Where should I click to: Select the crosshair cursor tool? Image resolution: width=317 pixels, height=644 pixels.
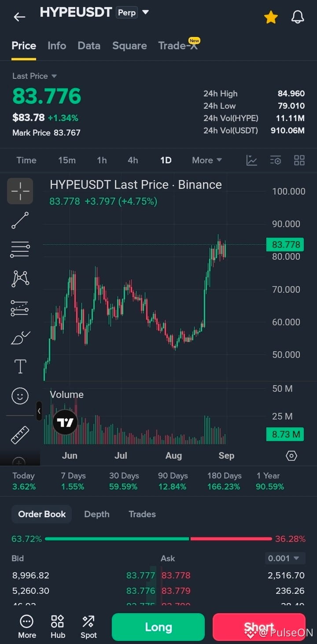20,191
